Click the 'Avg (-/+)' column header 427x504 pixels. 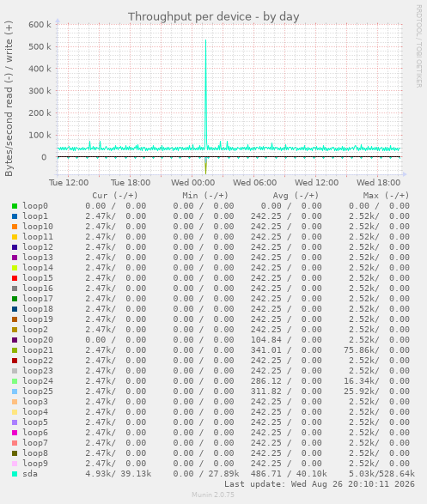pos(296,196)
